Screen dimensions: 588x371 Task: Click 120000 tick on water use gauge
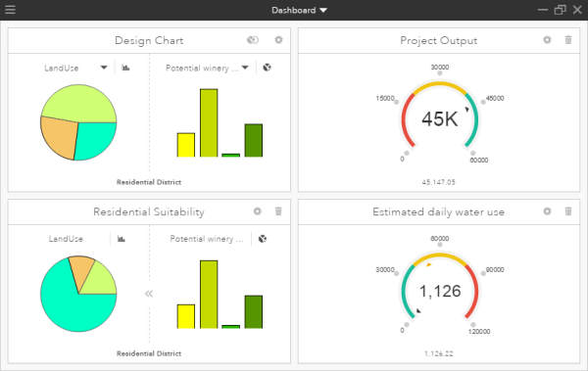point(479,332)
